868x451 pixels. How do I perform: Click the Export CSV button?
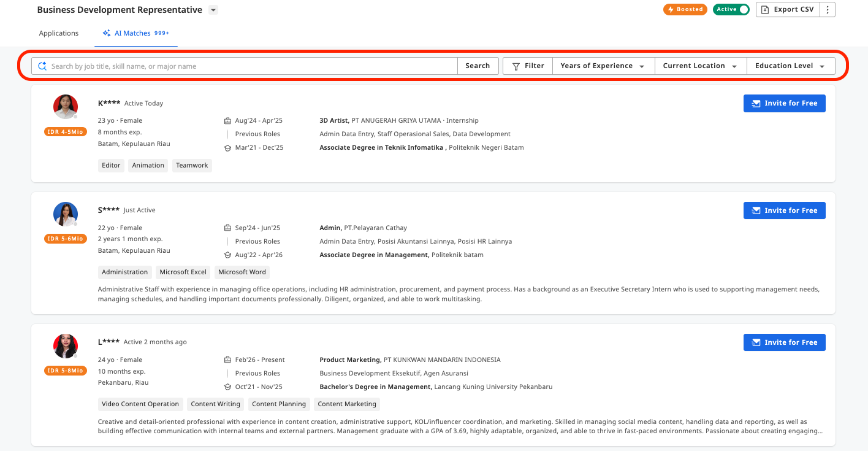coord(788,9)
